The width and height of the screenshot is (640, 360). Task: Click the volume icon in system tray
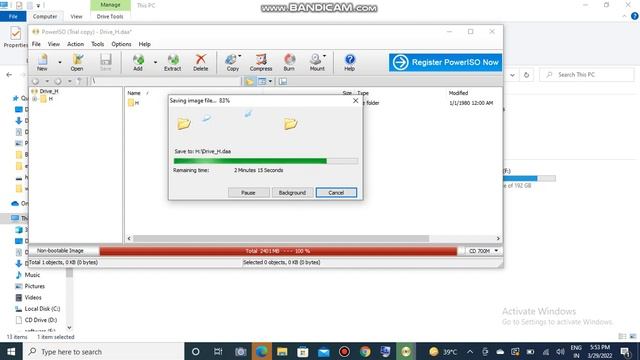click(560, 351)
